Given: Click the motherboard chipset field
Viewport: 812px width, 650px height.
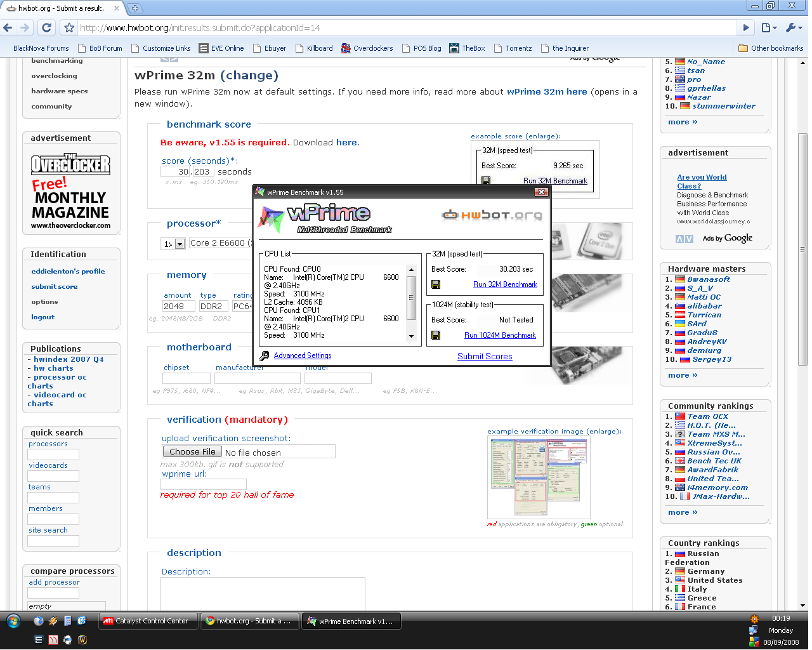Looking at the screenshot, I should 186,378.
